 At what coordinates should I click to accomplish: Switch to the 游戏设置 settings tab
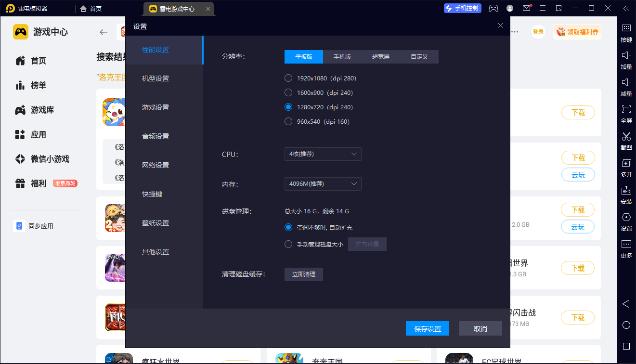click(164, 107)
